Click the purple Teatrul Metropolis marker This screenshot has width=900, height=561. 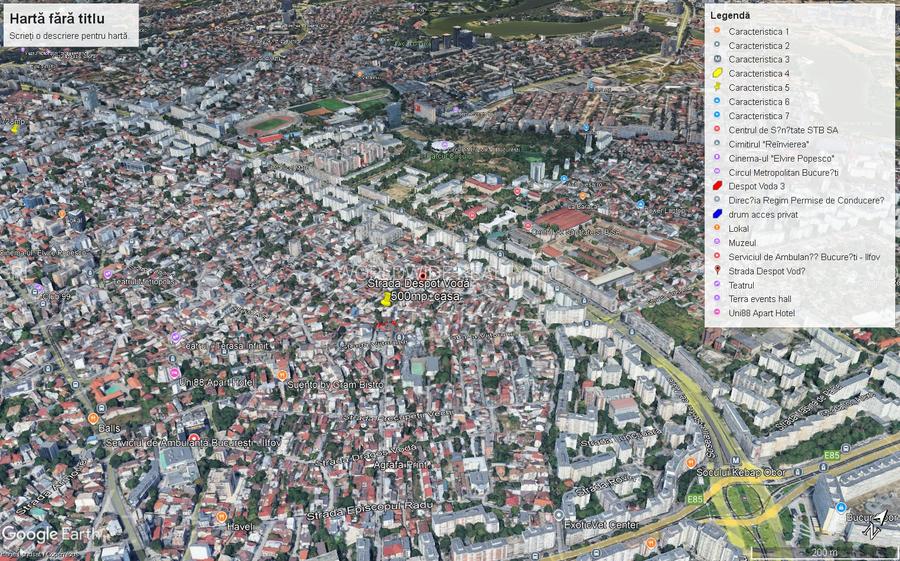click(107, 274)
